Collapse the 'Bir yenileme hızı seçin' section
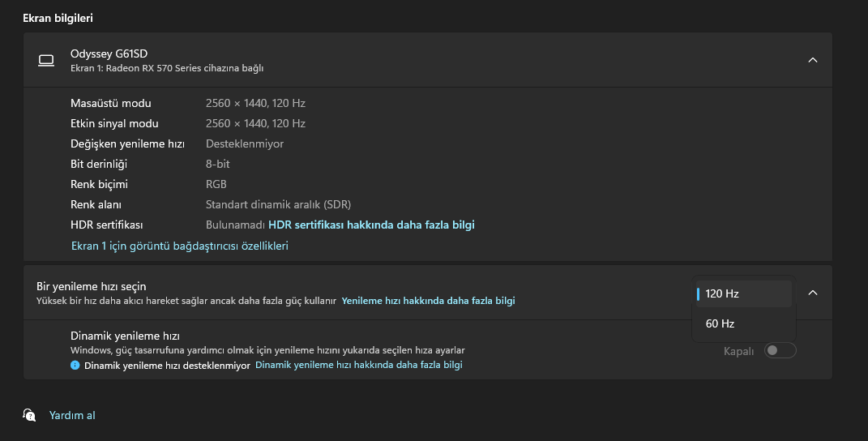 coord(813,293)
